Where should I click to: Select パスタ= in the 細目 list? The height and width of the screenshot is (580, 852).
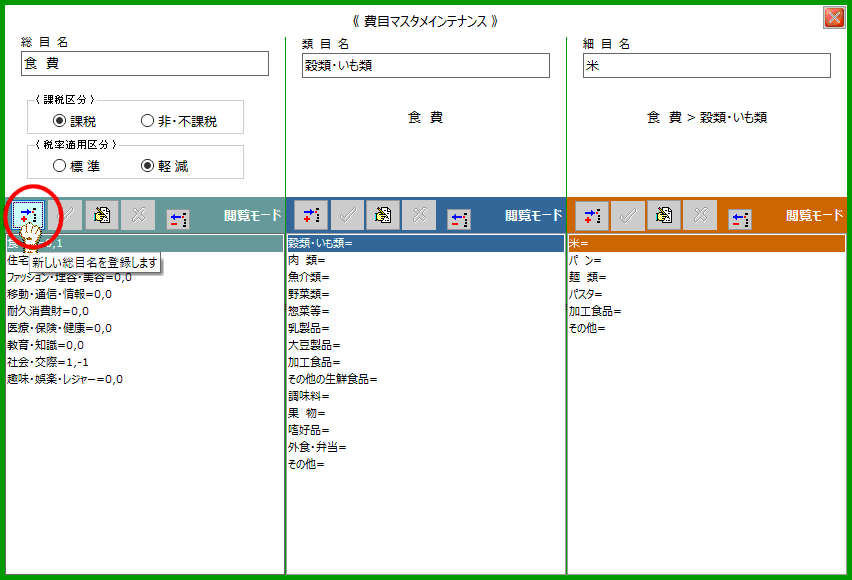(707, 294)
